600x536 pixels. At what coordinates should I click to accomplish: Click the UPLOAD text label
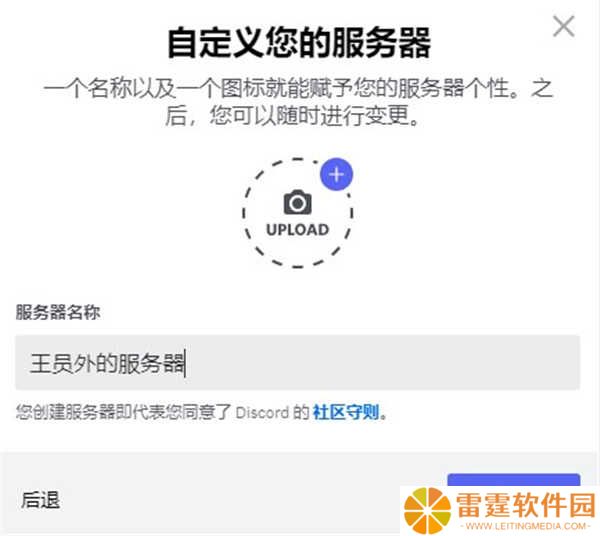pos(297,230)
